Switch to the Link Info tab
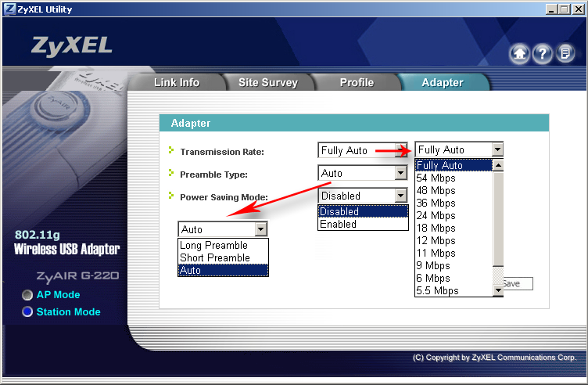 [x=177, y=82]
